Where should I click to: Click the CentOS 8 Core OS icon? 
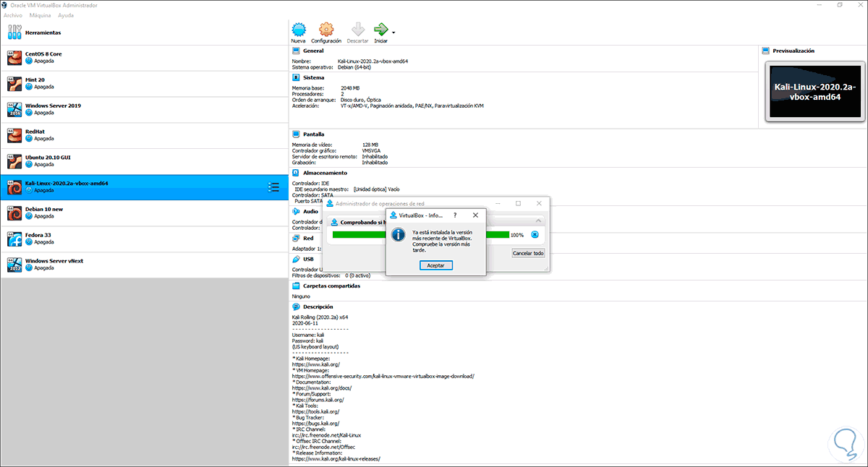pyautogui.click(x=14, y=58)
